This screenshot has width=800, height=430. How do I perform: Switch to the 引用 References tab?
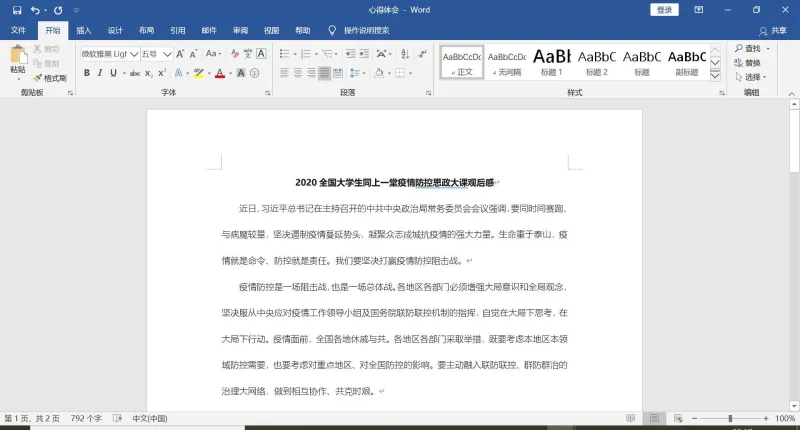[x=178, y=31]
